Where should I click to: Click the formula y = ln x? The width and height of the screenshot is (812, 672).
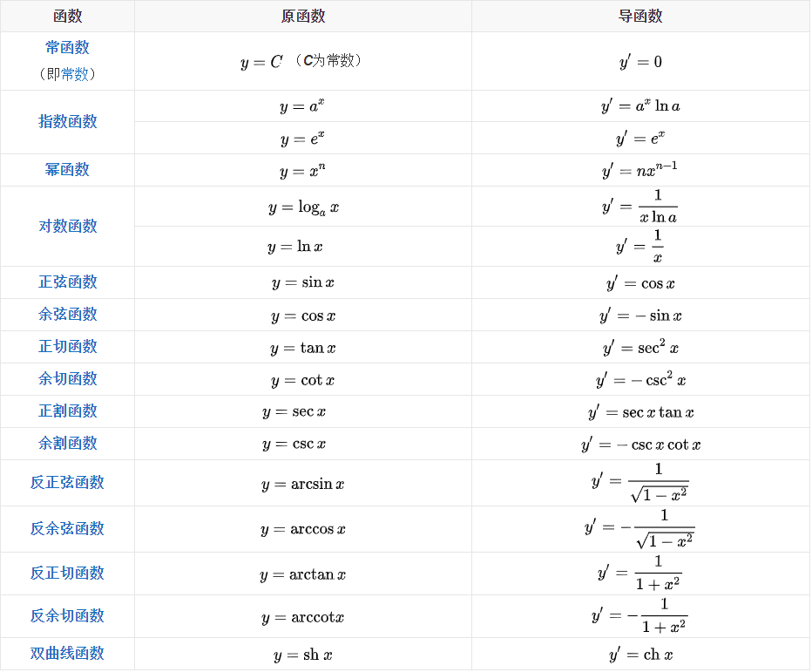(x=295, y=248)
